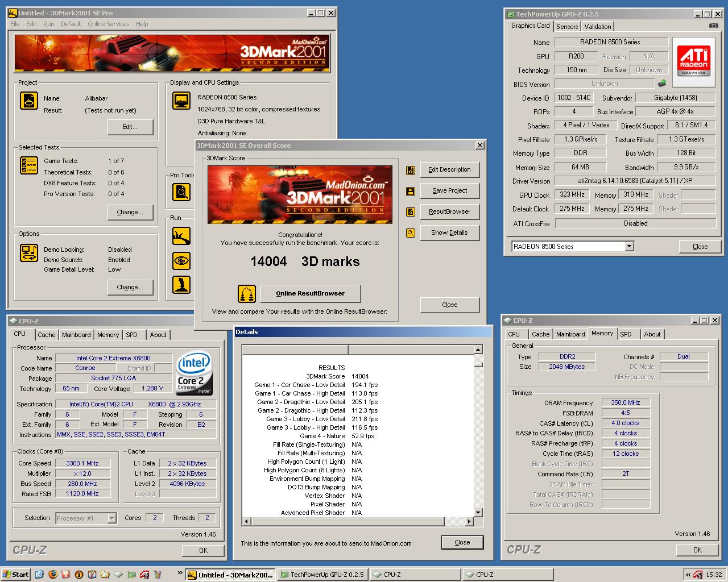Viewport: 728px width, 582px height.
Task: Click the Pro Tools magnifier document icon
Action: (181, 192)
